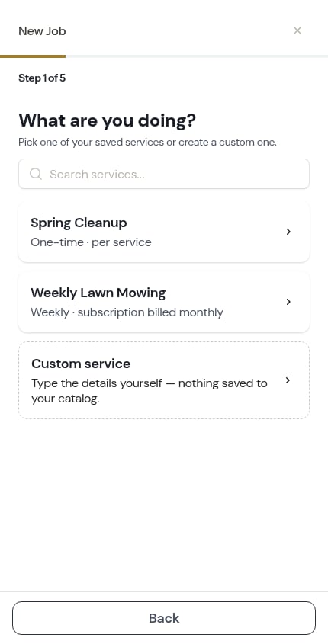Click the chevron arrow on Custom service
Image resolution: width=328 pixels, height=644 pixels.
coord(288,380)
